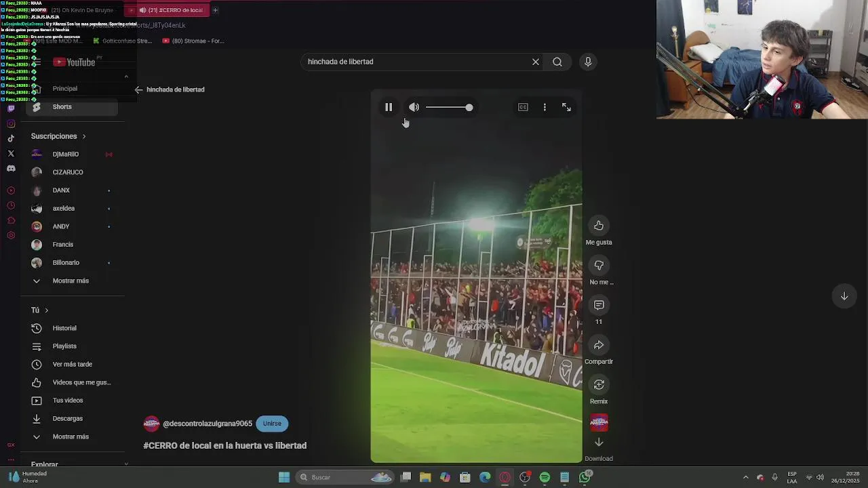868x488 pixels.
Task: Expand the Tú section
Action: (x=39, y=310)
